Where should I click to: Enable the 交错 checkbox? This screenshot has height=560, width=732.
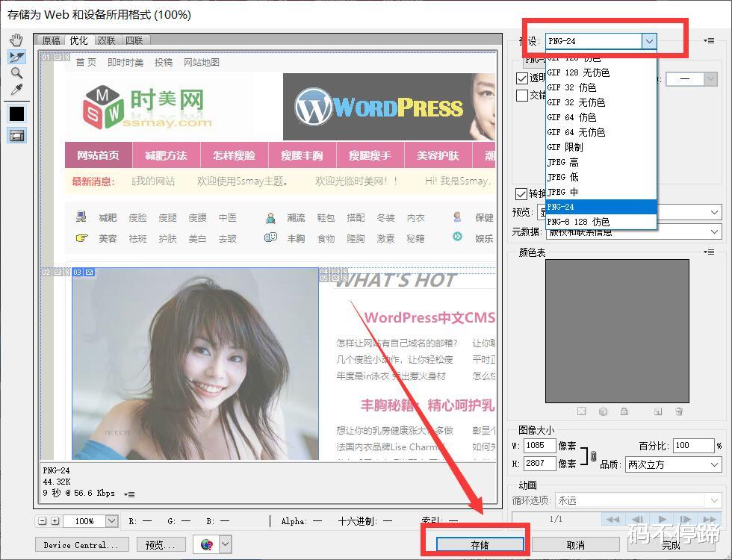(521, 95)
